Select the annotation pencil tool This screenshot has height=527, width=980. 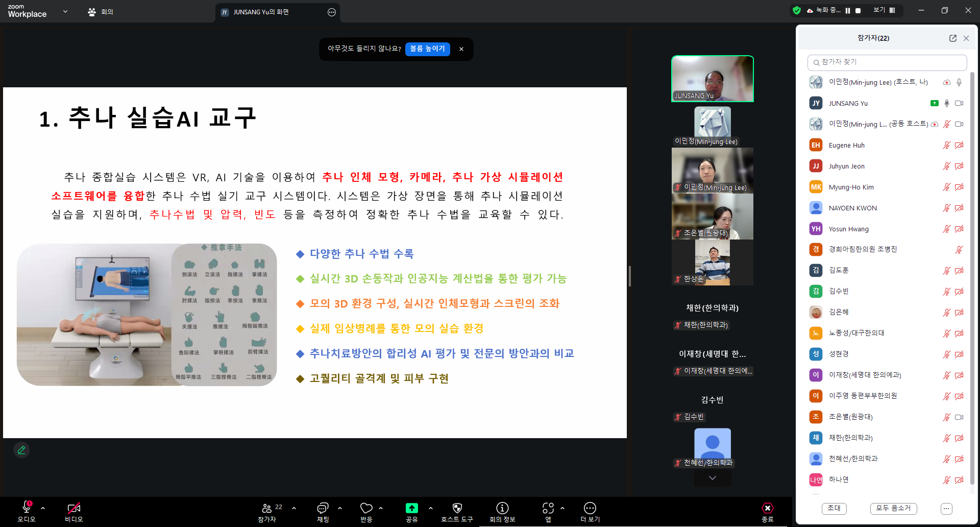pyautogui.click(x=21, y=450)
